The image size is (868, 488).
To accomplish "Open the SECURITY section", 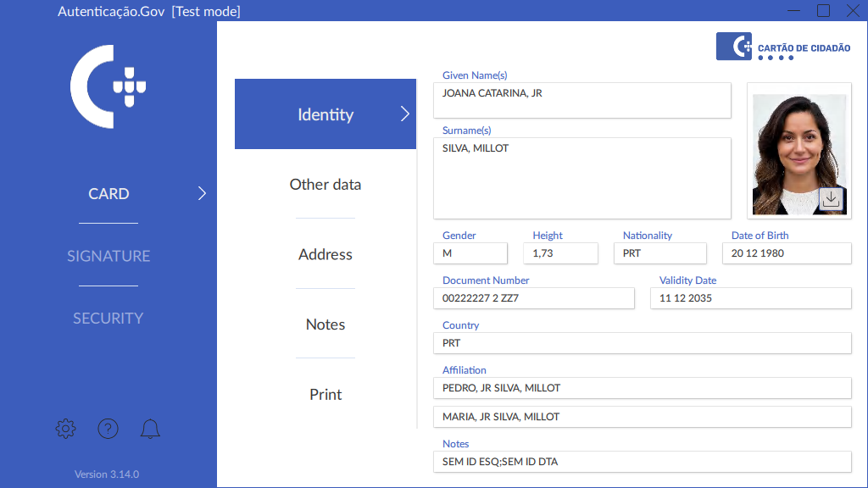I will click(x=108, y=319).
